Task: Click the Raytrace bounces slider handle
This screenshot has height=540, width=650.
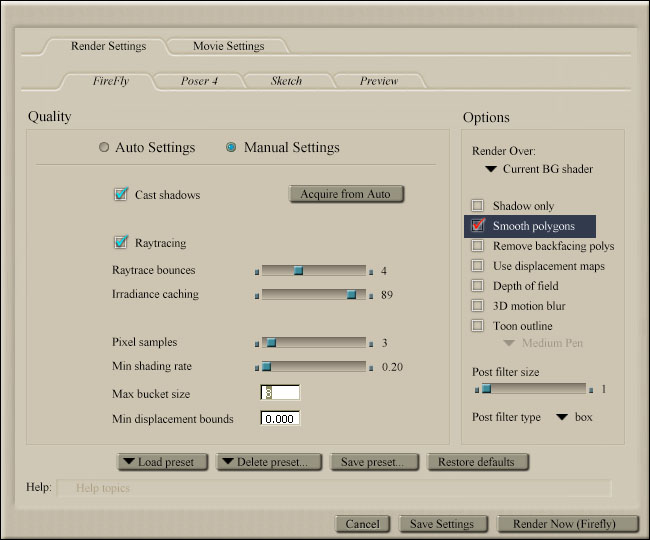Action: pyautogui.click(x=297, y=270)
